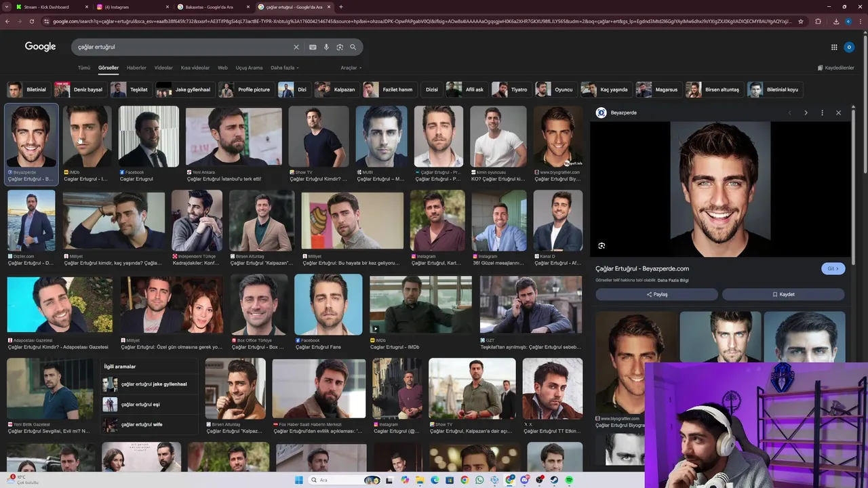This screenshot has height=488, width=868.
Task: Close the image preview panel
Action: (838, 113)
